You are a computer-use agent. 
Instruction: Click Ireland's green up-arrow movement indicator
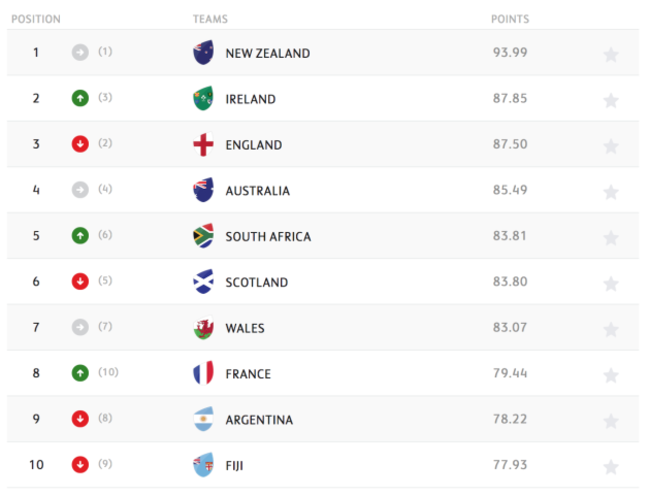tap(80, 98)
